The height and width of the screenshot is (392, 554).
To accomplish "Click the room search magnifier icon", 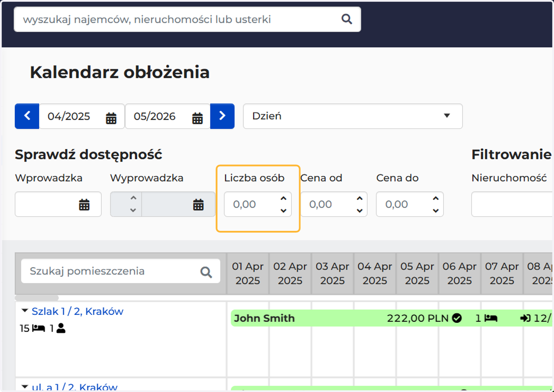I will [x=206, y=272].
